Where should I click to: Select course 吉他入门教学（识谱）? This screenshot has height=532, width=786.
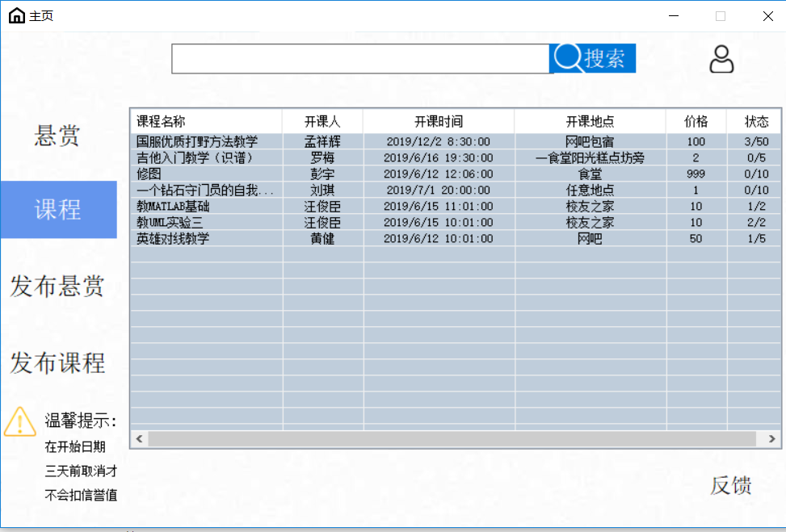click(194, 157)
